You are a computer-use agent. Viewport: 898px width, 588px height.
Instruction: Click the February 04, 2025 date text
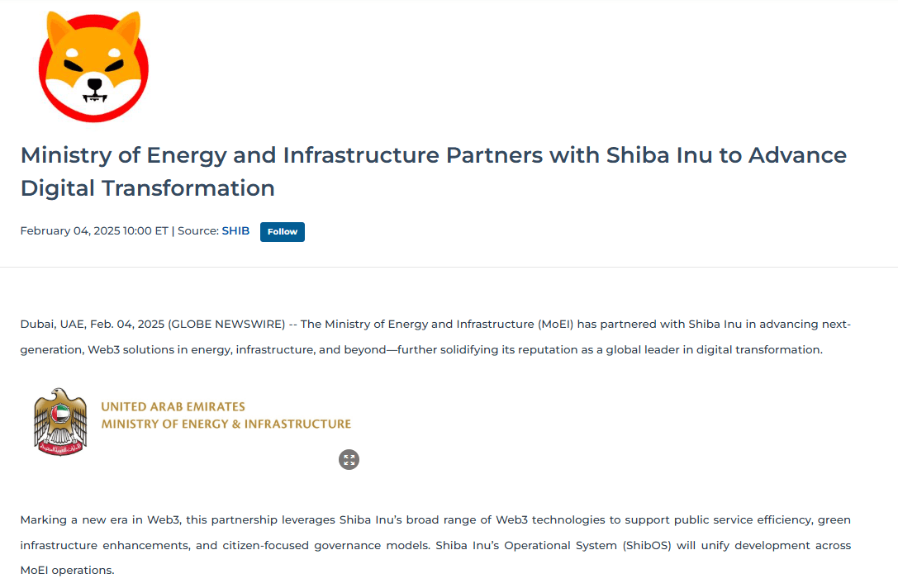[x=73, y=230]
